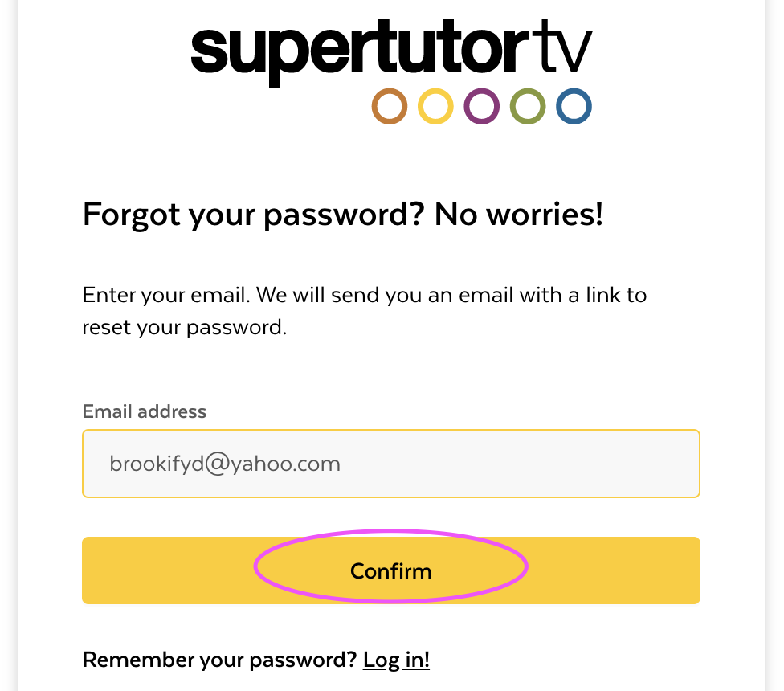Click the purple circle in the logo
Image resolution: width=784 pixels, height=691 pixels.
click(x=481, y=106)
